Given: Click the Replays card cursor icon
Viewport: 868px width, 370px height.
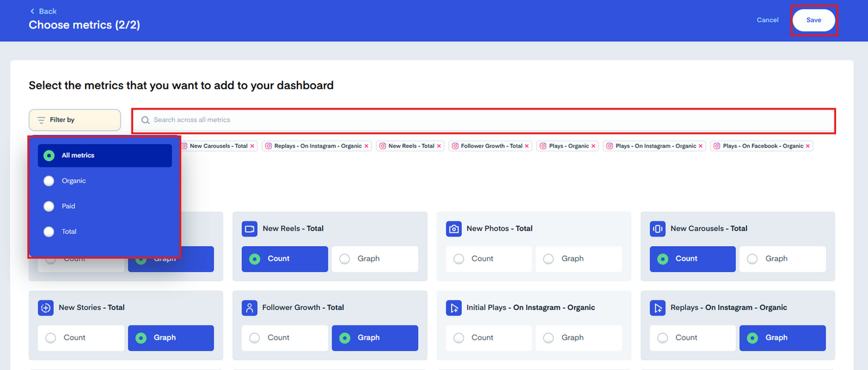Looking at the screenshot, I should pos(658,307).
